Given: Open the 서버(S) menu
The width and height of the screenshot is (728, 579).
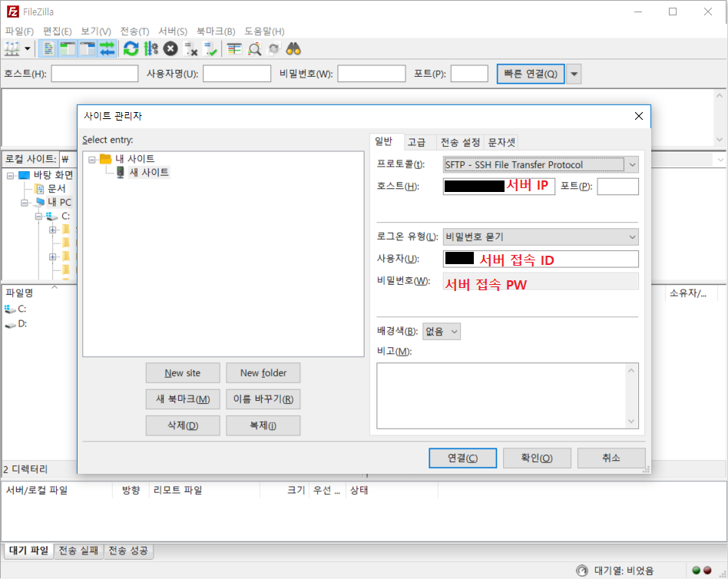Looking at the screenshot, I should tap(173, 31).
